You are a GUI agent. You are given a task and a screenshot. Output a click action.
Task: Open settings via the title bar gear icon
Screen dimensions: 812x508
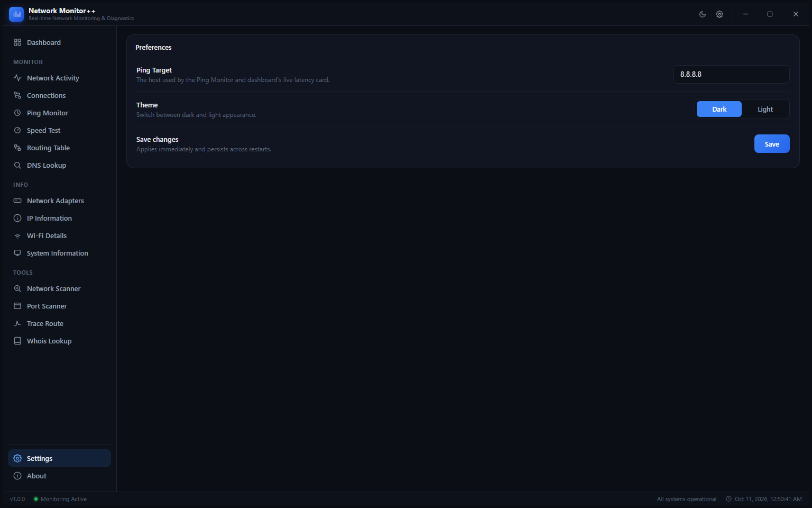[719, 14]
